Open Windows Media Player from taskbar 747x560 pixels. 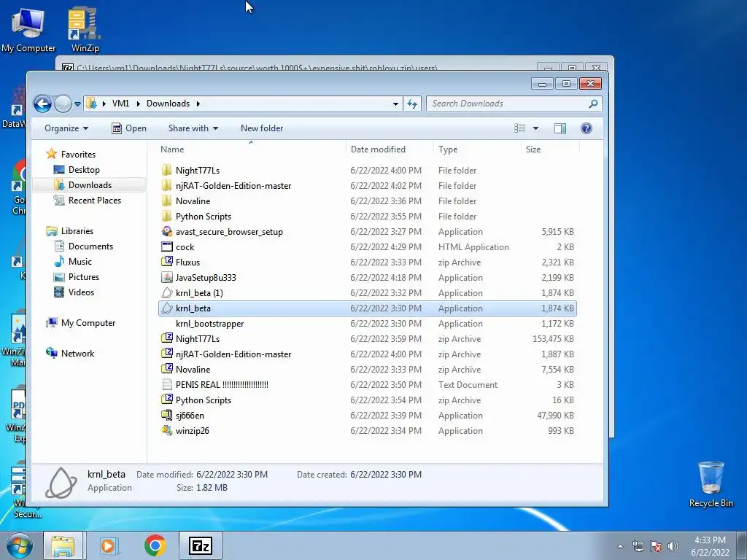pyautogui.click(x=109, y=545)
